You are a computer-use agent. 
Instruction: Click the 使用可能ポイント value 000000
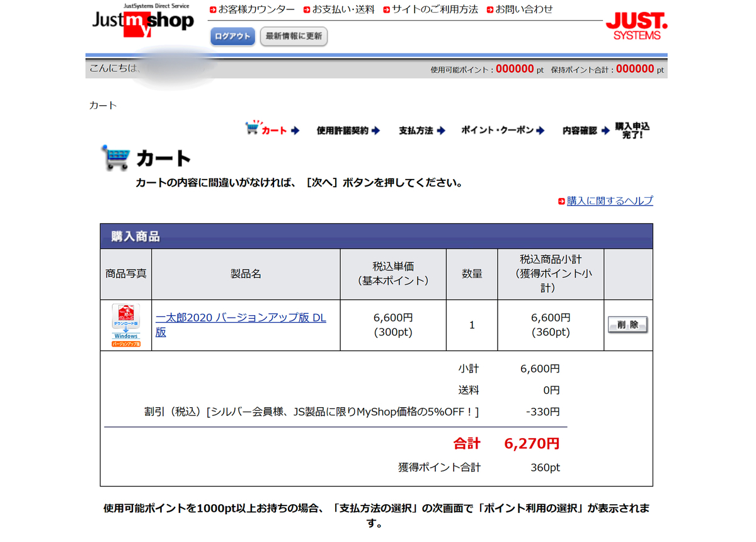pyautogui.click(x=515, y=69)
